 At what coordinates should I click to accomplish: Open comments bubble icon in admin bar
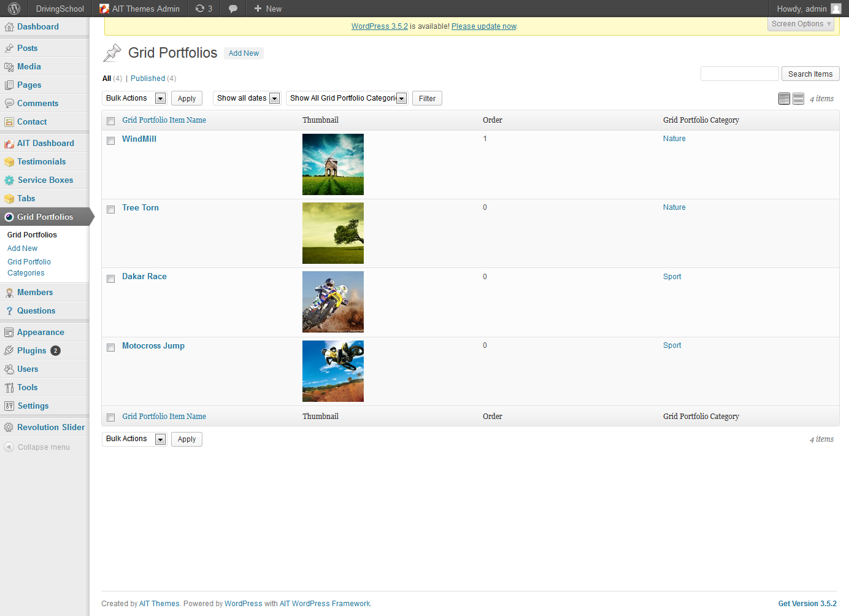[233, 9]
